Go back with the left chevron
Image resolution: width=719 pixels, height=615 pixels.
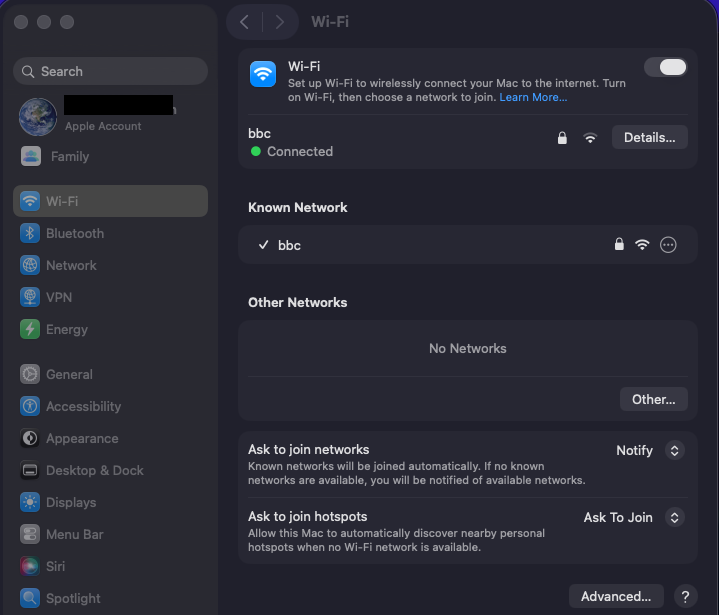pos(244,22)
